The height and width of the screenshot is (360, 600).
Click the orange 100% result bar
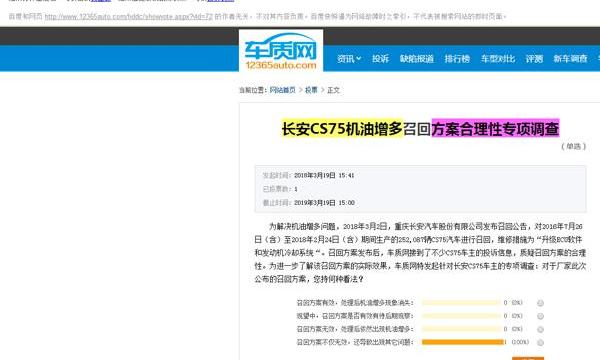pos(463,342)
